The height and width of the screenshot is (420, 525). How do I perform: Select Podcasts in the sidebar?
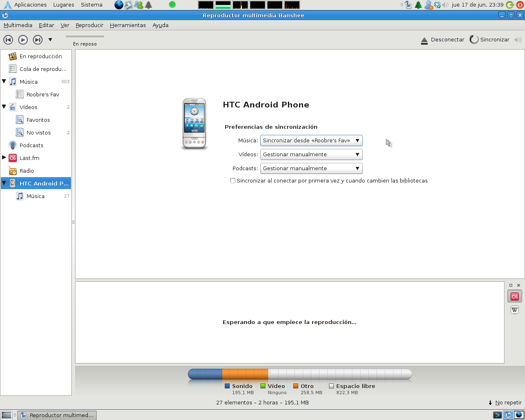point(31,146)
